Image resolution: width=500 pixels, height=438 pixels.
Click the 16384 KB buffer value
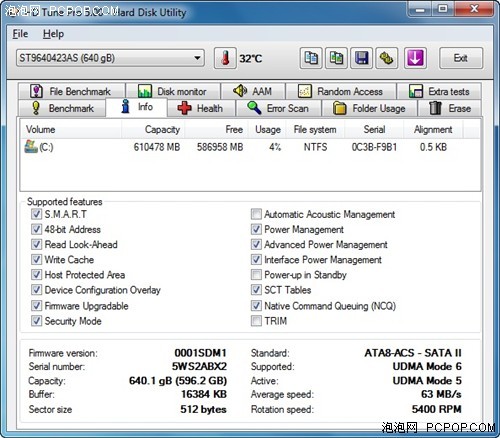tap(204, 394)
